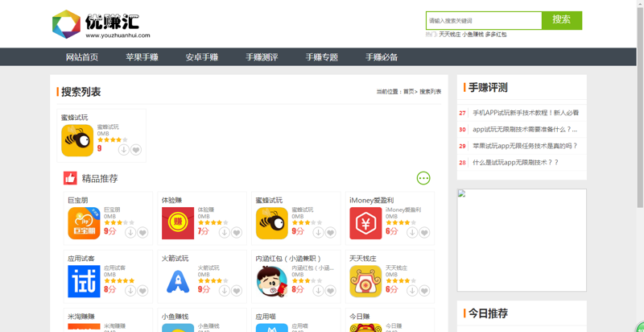
Task: Click the heart icon for 天天钱庄
Action: (424, 291)
